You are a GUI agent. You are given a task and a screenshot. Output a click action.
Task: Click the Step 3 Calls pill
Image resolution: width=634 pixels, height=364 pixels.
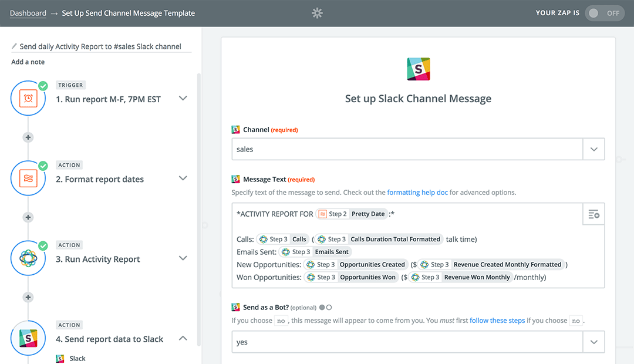(x=282, y=239)
